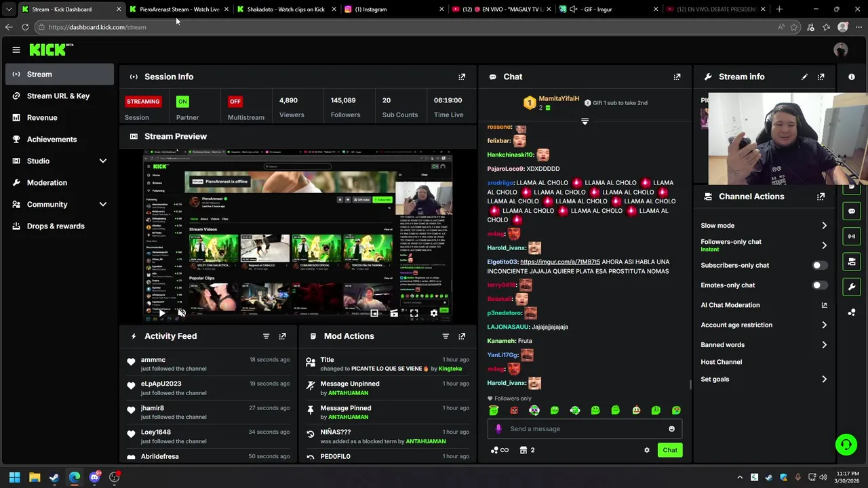This screenshot has height=488, width=868.
Task: Open Revenue in the sidebar
Action: (60, 117)
